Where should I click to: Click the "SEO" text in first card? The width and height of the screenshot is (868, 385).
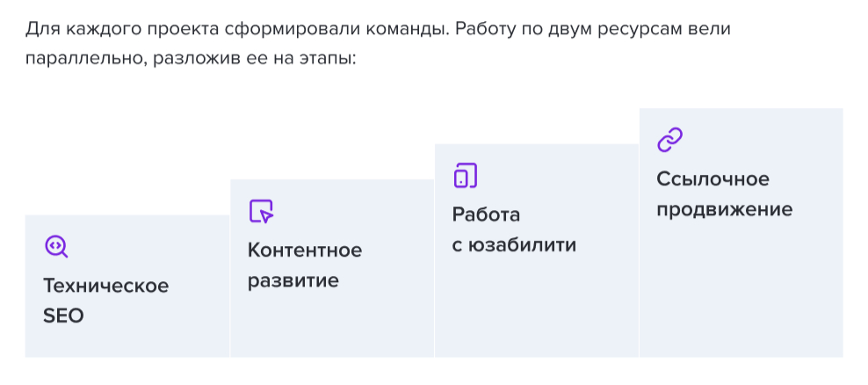pyautogui.click(x=63, y=316)
